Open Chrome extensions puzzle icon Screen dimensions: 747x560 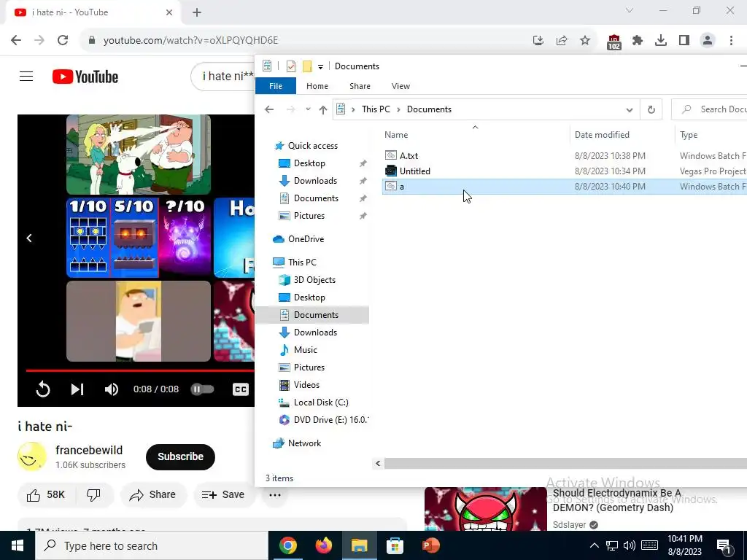coord(638,41)
